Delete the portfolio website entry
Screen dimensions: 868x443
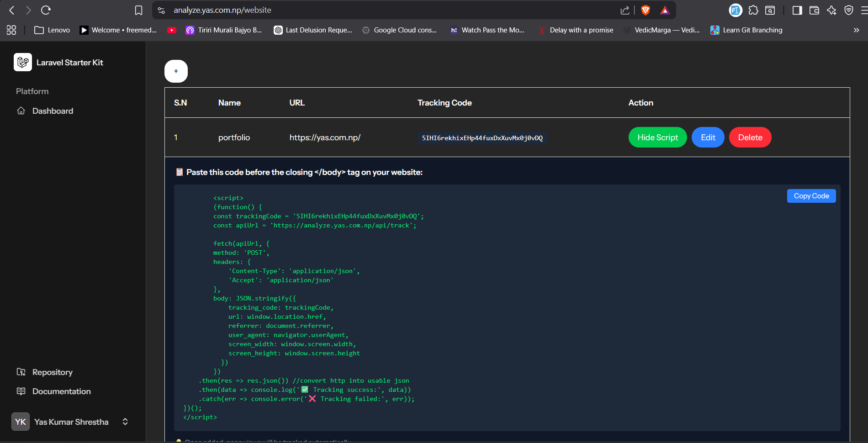750,137
